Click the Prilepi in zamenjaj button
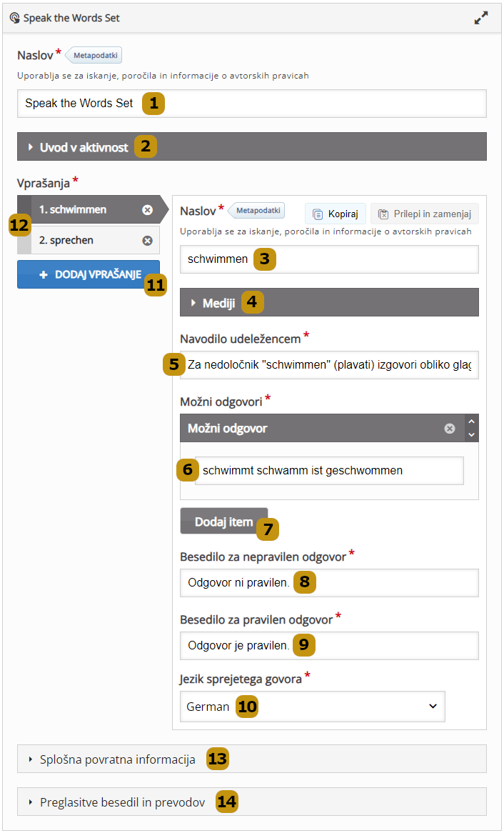504x833 pixels. click(425, 214)
